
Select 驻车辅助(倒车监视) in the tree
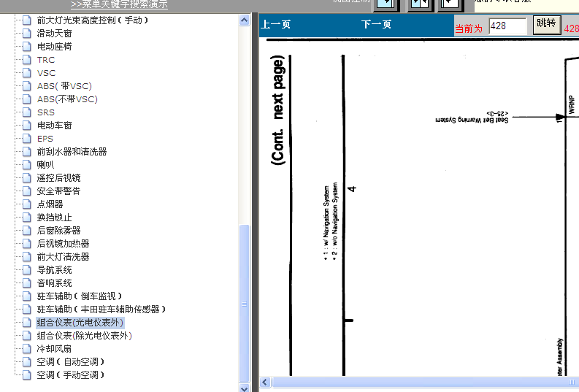click(x=80, y=296)
